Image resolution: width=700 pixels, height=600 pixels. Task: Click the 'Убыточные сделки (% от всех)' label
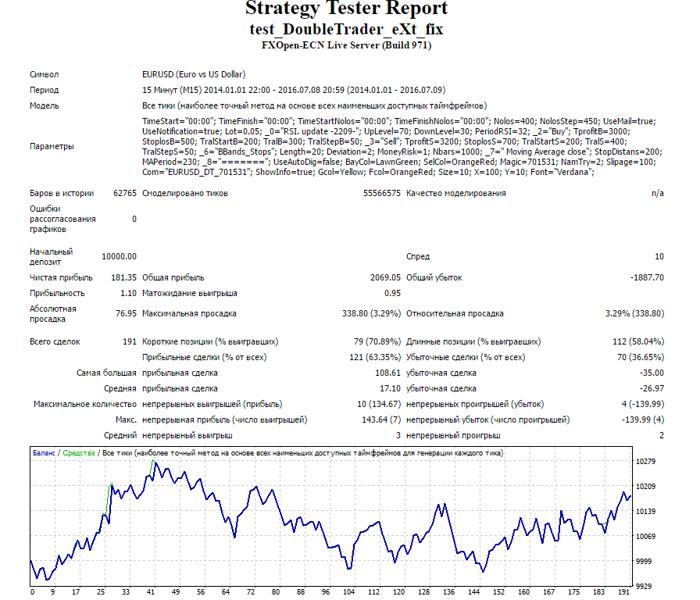point(466,358)
